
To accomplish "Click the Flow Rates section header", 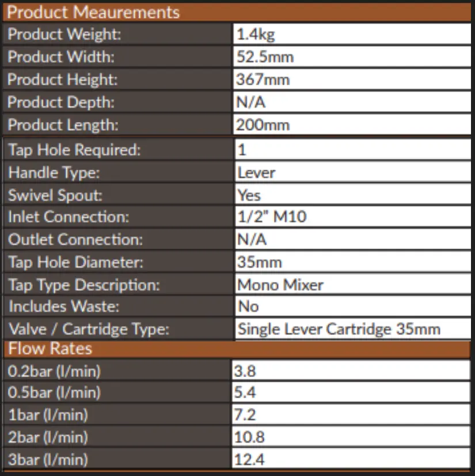I will tap(237, 349).
